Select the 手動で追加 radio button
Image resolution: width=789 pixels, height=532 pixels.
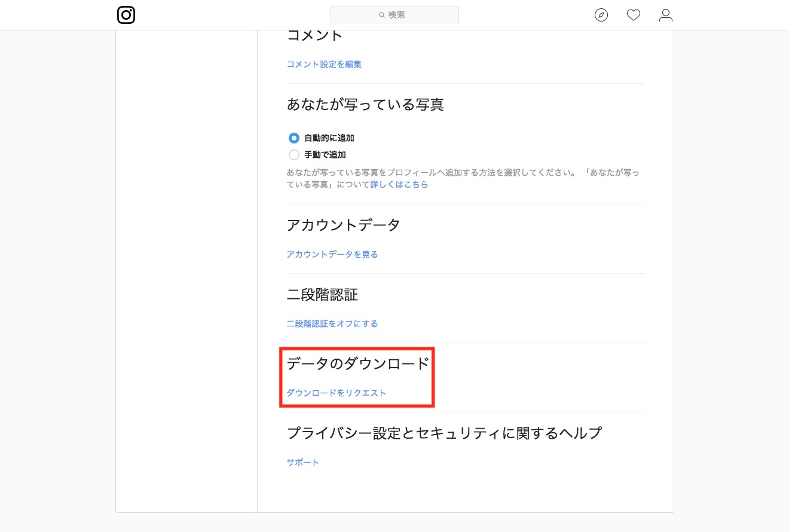tap(293, 155)
